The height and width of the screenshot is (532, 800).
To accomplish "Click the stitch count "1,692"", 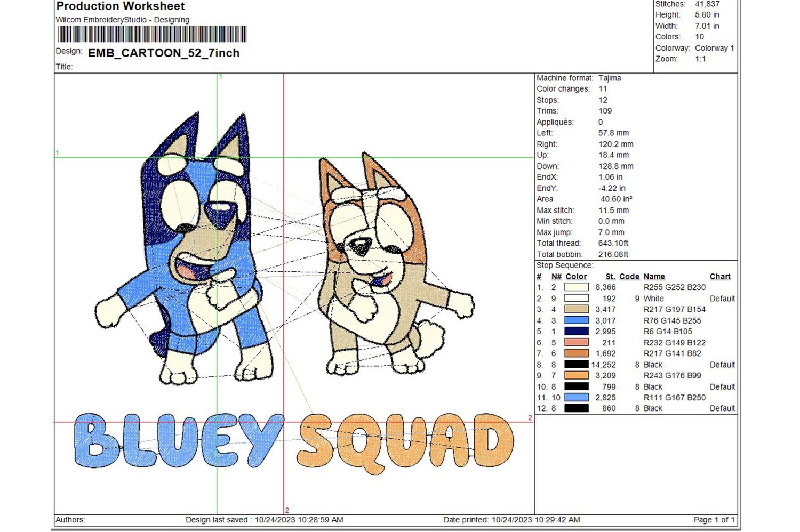I will tap(605, 353).
